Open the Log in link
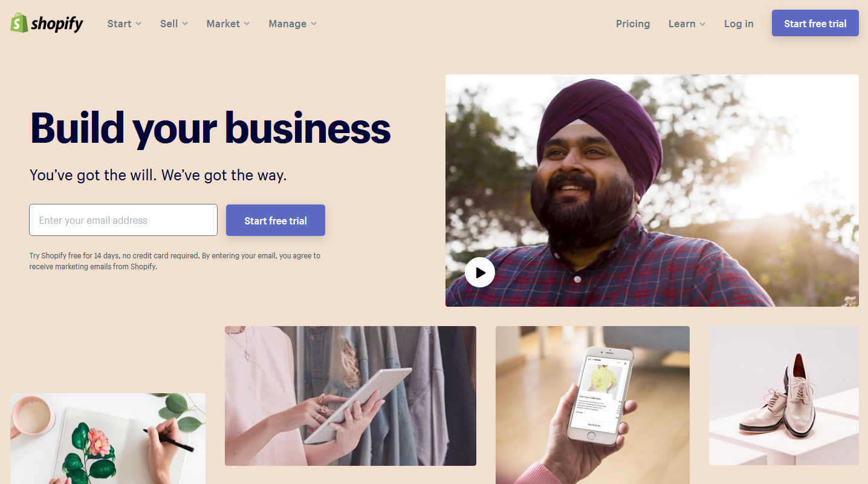The width and height of the screenshot is (868, 484). coord(739,24)
